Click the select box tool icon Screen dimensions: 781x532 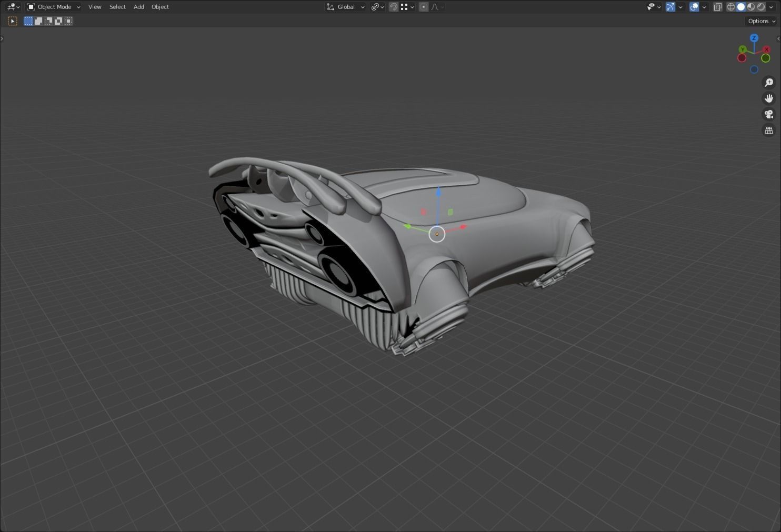[13, 21]
